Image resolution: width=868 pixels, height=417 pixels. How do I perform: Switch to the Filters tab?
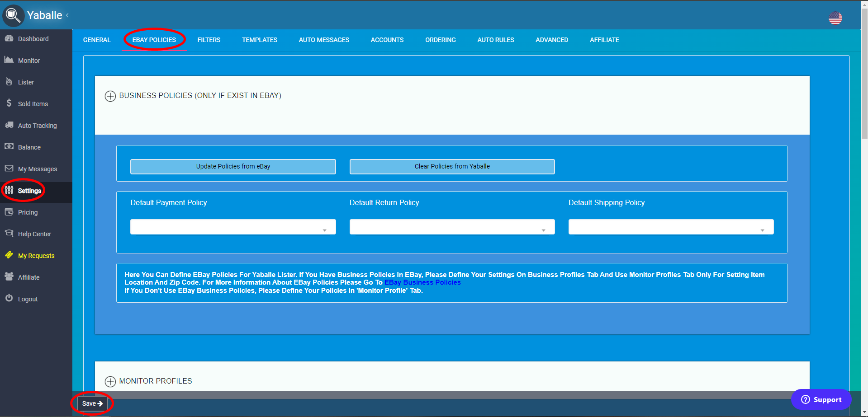coord(209,40)
